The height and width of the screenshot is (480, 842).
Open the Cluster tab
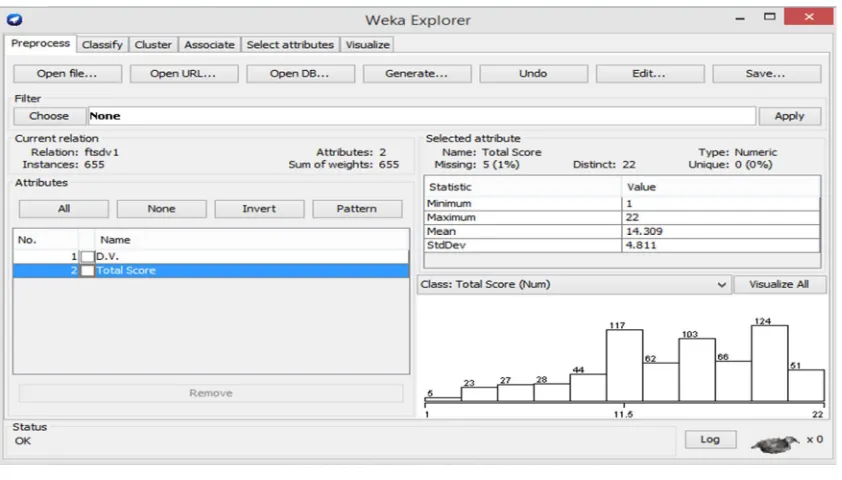[x=153, y=45]
